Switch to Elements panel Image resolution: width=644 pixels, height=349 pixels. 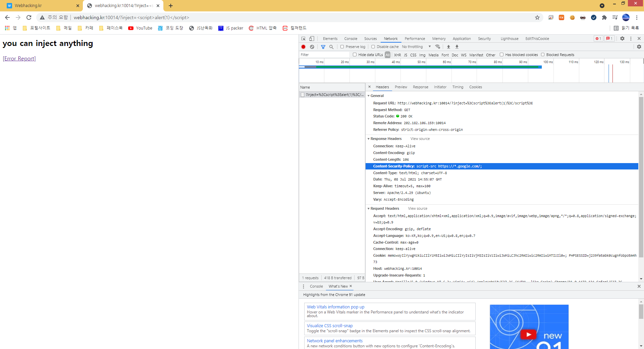pyautogui.click(x=330, y=39)
